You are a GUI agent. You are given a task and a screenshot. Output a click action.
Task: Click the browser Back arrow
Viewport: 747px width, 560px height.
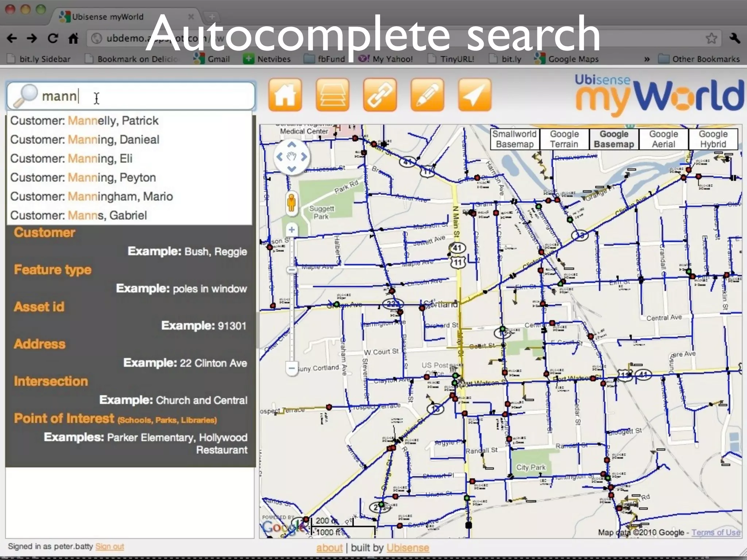tap(12, 38)
